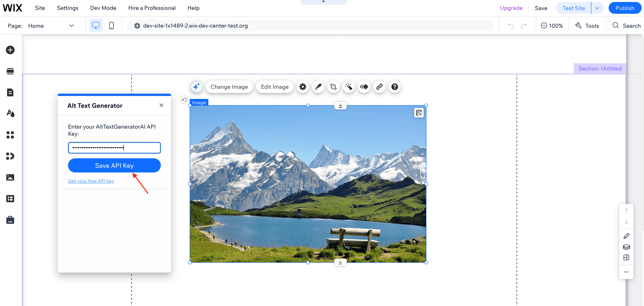Open the Settings menu in top bar
Viewport: 644px width, 306px height.
point(67,8)
